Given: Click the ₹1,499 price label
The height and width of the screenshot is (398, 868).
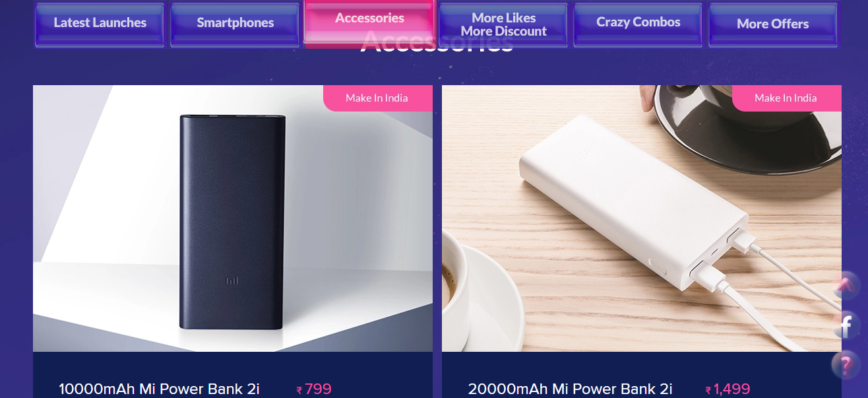Looking at the screenshot, I should (x=728, y=389).
